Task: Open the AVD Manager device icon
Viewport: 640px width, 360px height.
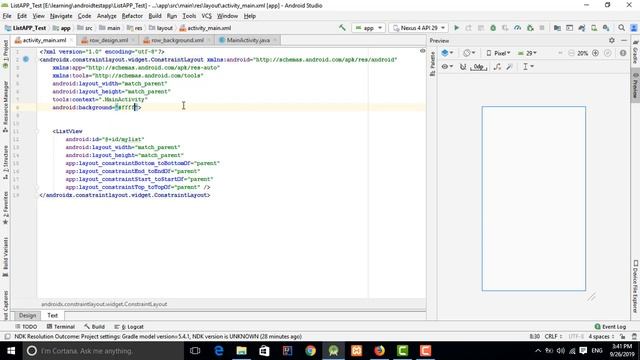Action: [594, 28]
